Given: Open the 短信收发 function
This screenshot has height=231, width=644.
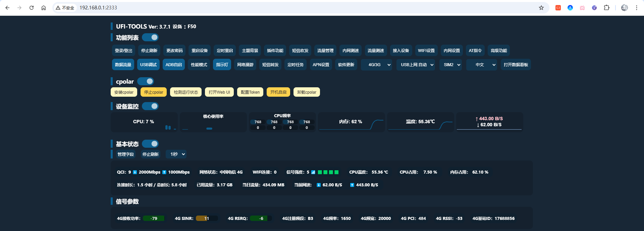Looking at the screenshot, I should click(300, 51).
